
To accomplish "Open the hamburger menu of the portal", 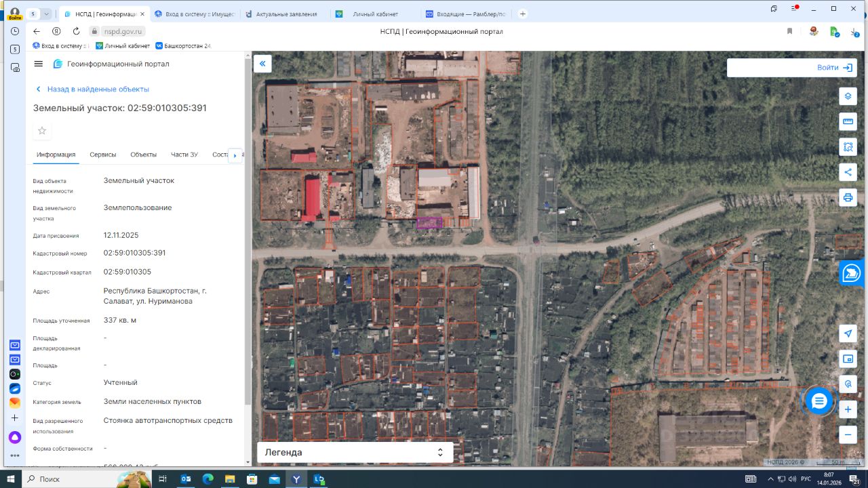I will (39, 64).
